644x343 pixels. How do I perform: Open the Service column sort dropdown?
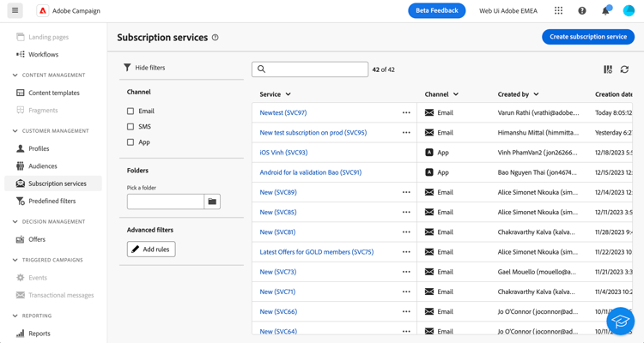pyautogui.click(x=288, y=94)
